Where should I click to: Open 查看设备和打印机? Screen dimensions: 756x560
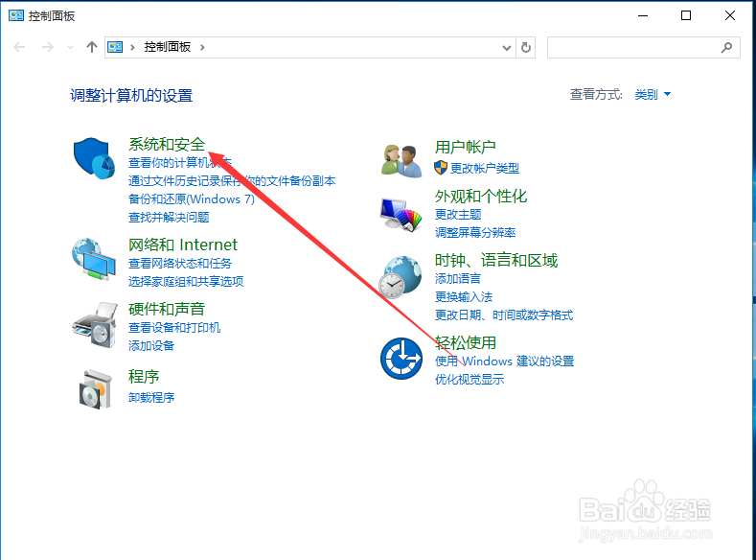click(x=174, y=328)
